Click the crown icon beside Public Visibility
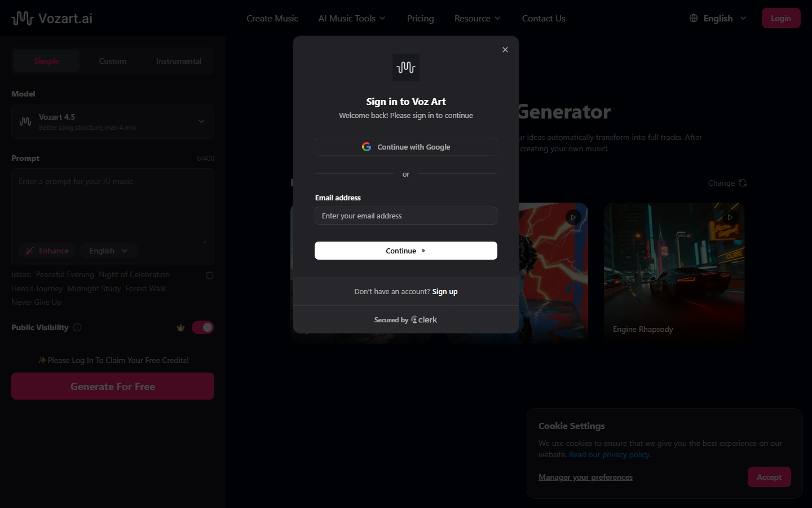Screen dimensions: 812x508 (180, 327)
